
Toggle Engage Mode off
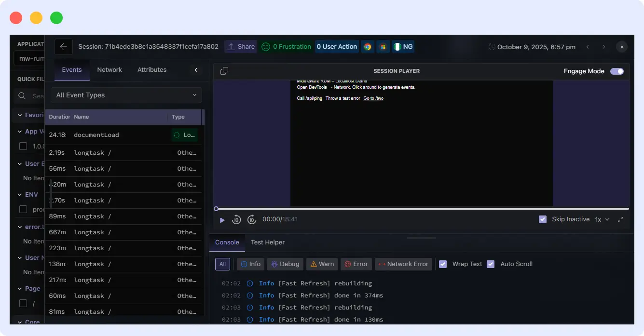tap(616, 71)
